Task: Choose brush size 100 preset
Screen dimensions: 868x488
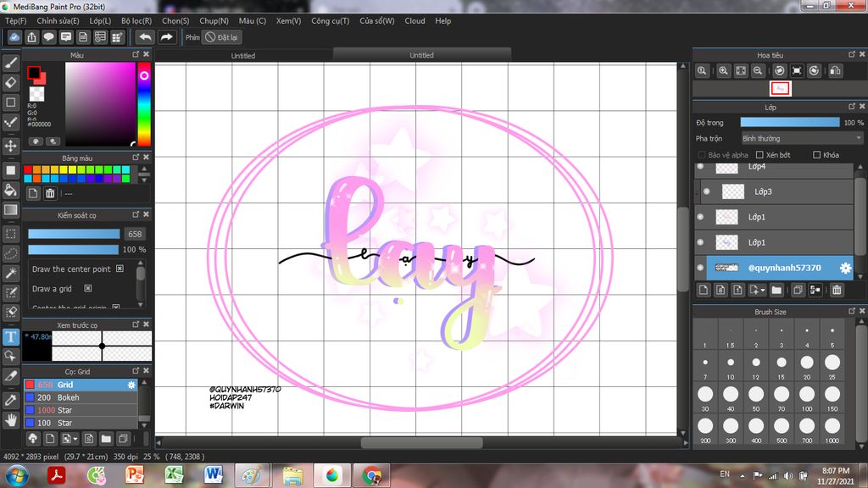Action: click(807, 398)
